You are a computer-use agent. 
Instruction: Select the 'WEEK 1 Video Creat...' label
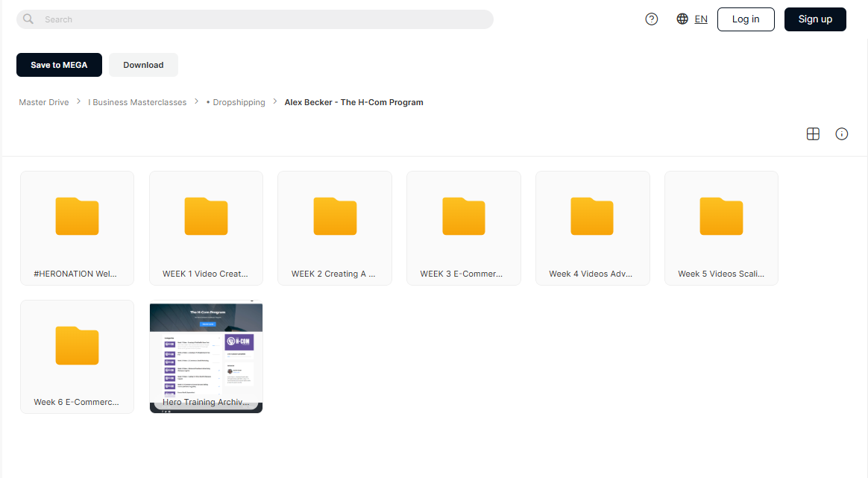(205, 274)
